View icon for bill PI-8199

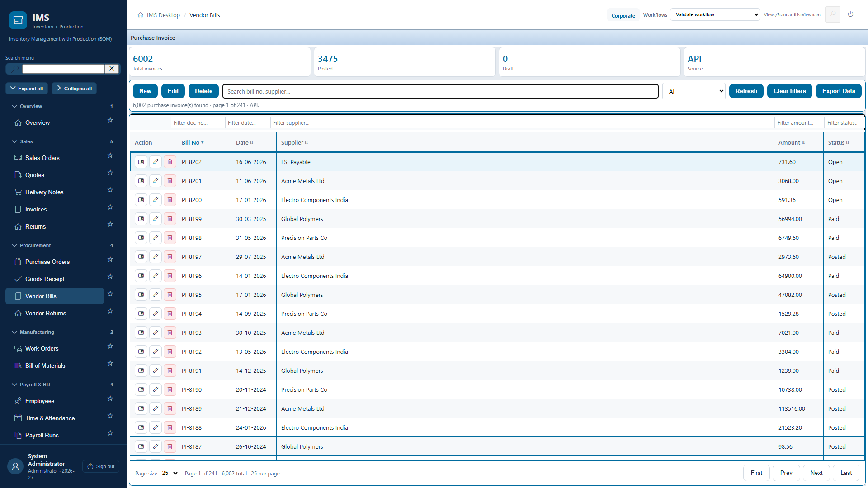[141, 219]
